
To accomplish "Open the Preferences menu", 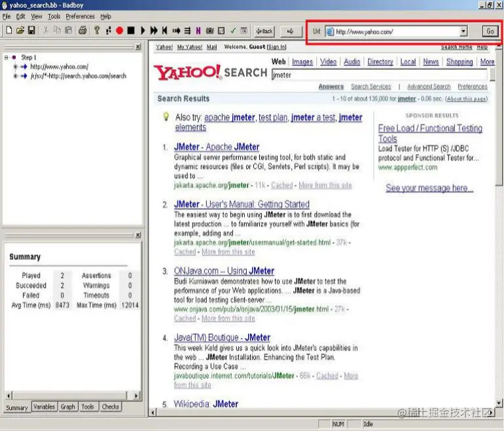I will pos(80,16).
